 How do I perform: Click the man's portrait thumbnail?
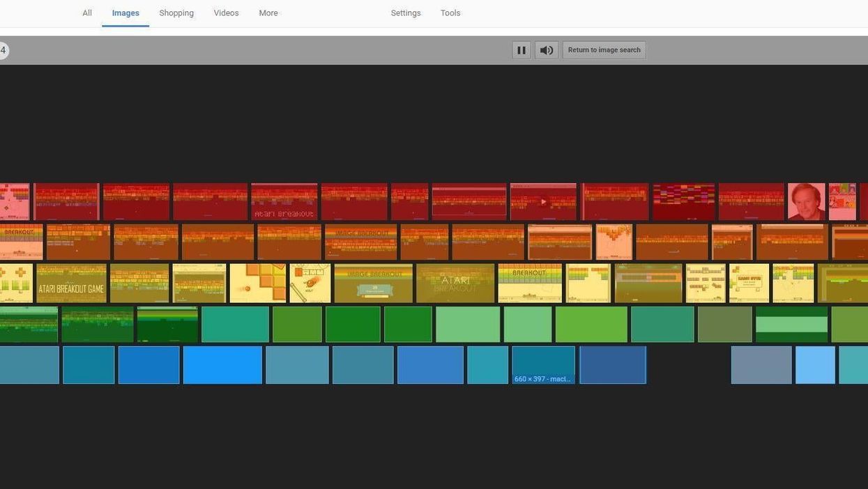pyautogui.click(x=807, y=201)
